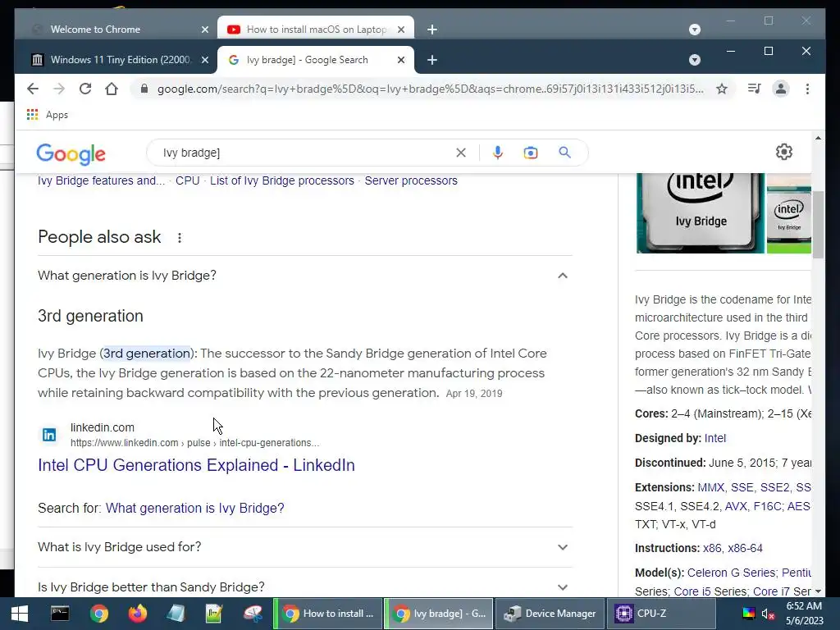Switch to Windows 11 Tiny Edition tab
840x630 pixels.
120,60
